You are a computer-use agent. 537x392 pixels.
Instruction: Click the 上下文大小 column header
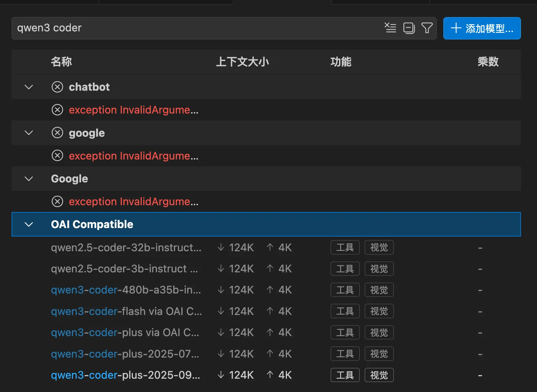(242, 62)
